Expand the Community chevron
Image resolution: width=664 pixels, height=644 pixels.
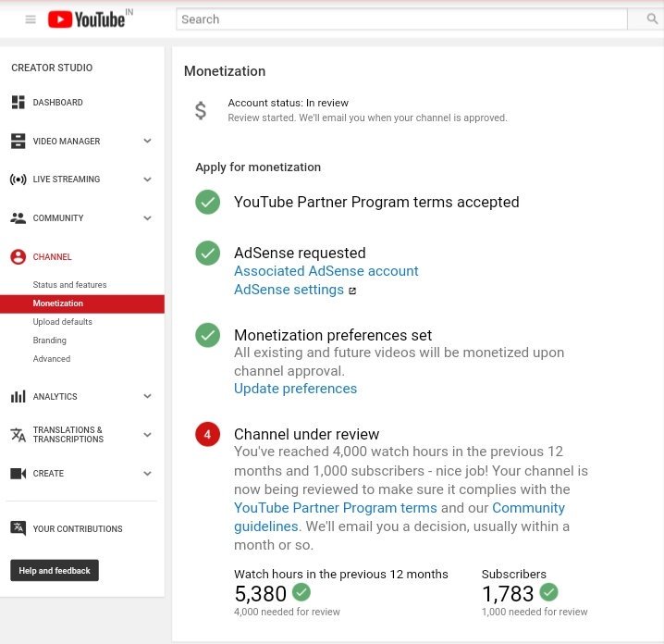(x=147, y=218)
